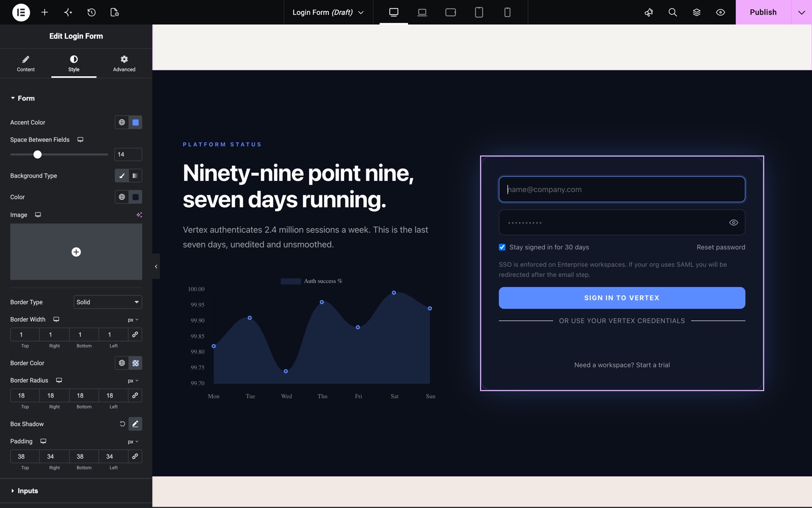The image size is (812, 508).
Task: Switch to mobile device preview
Action: coord(507,12)
